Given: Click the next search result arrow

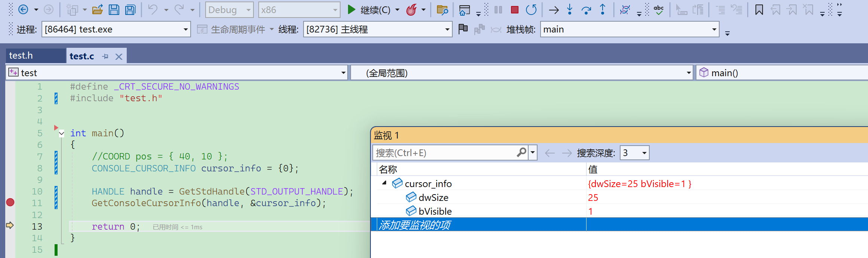Looking at the screenshot, I should pyautogui.click(x=567, y=153).
